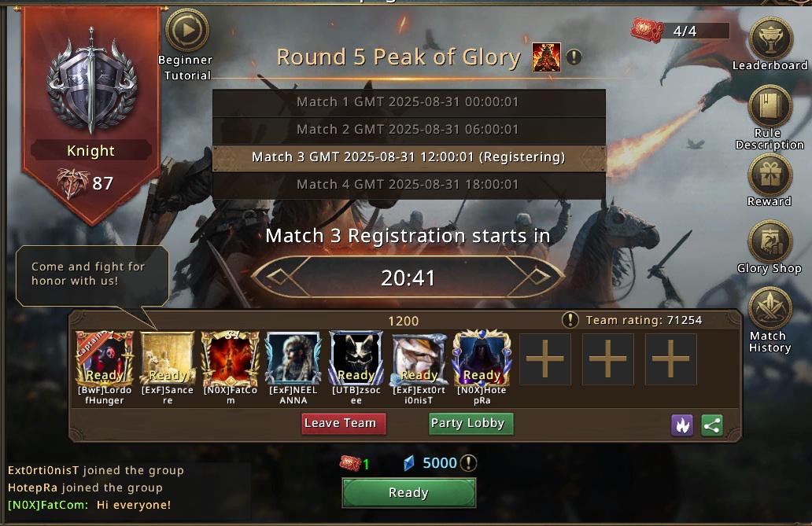Click the green Ready button
This screenshot has width=812, height=526.
408,493
